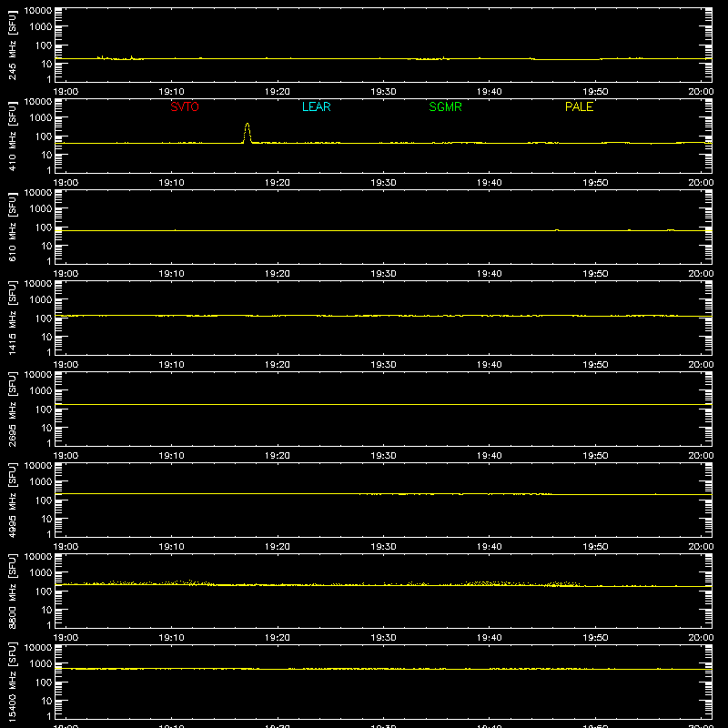
Task: Click the 100 tick label on the 8800 MHz axis
Action: click(x=44, y=591)
